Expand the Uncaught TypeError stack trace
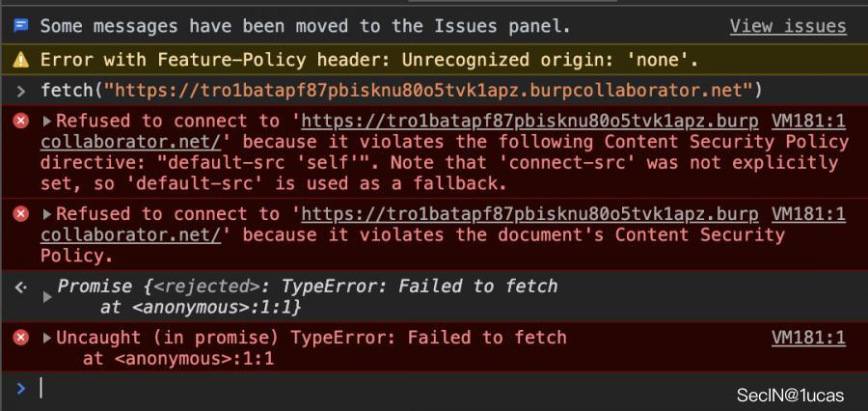 click(47, 338)
